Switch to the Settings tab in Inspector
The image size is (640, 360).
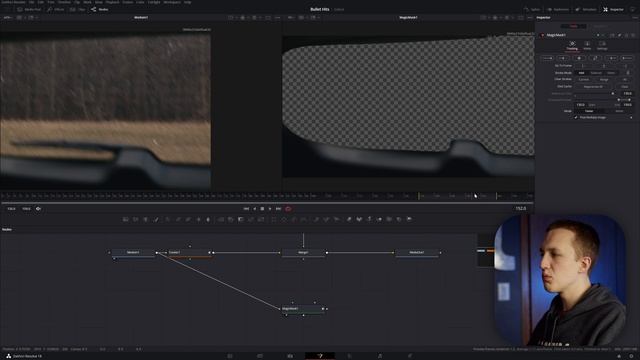click(x=602, y=46)
